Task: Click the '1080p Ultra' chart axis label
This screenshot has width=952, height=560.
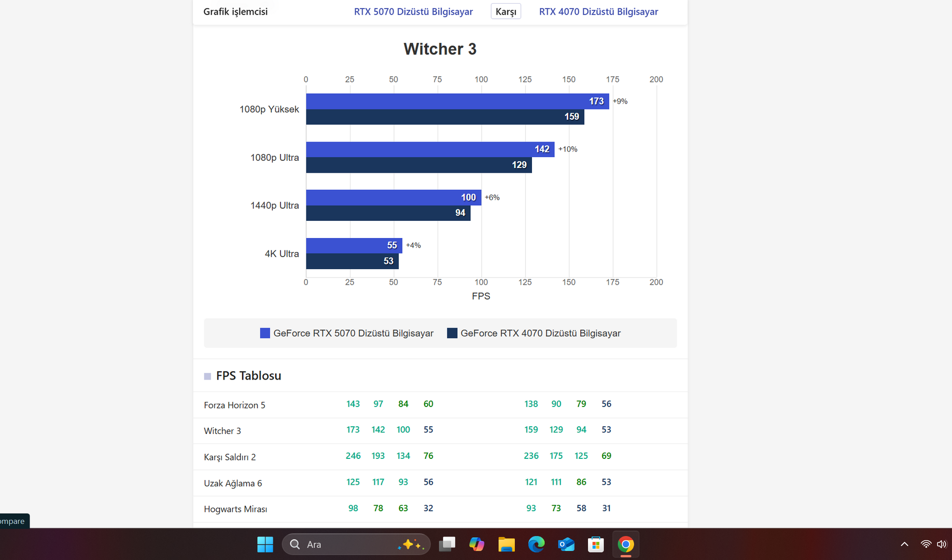Action: pos(275,158)
